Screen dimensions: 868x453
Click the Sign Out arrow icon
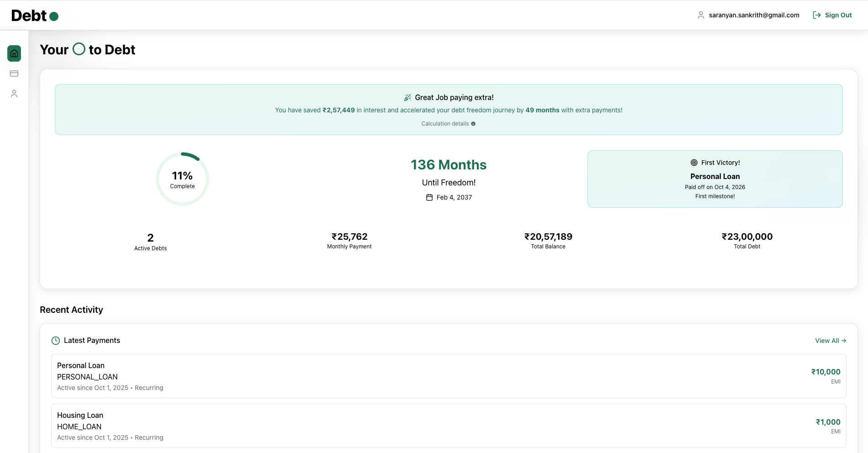[817, 15]
